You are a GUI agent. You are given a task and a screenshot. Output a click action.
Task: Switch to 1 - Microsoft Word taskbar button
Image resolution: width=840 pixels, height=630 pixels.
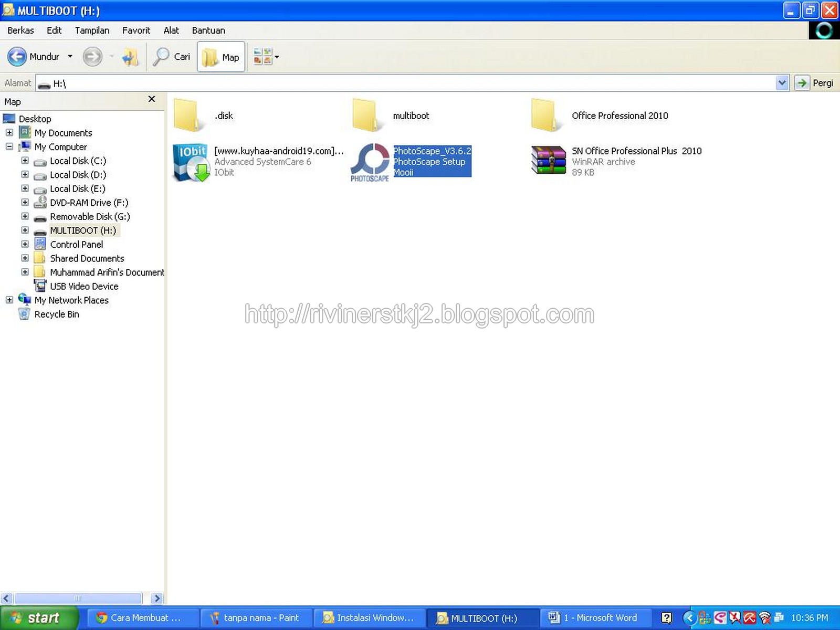click(x=596, y=618)
